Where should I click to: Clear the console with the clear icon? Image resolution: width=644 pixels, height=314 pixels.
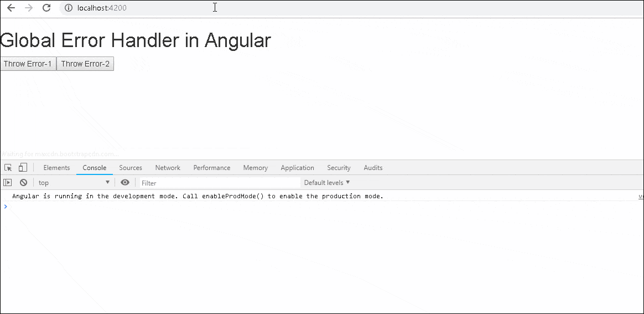pos(23,183)
